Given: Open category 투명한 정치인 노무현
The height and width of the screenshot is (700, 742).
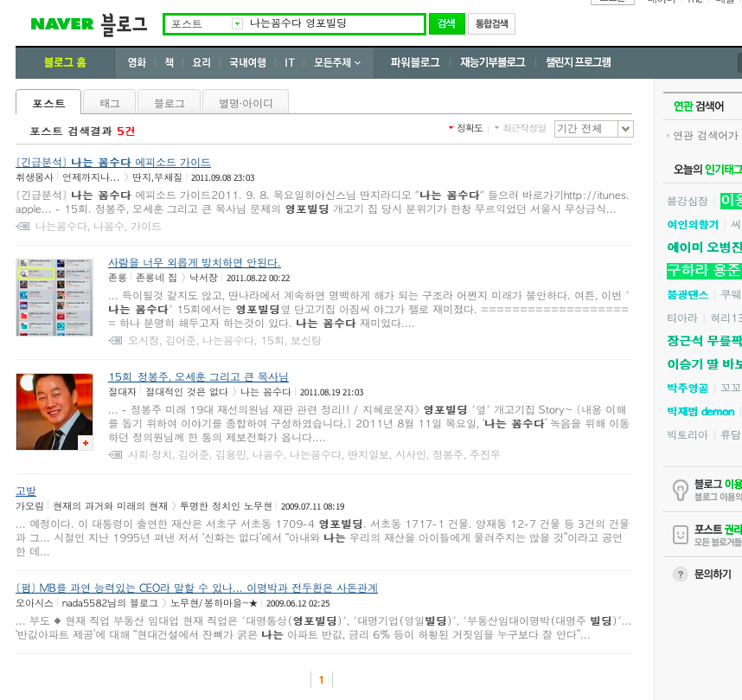Looking at the screenshot, I should [x=226, y=506].
